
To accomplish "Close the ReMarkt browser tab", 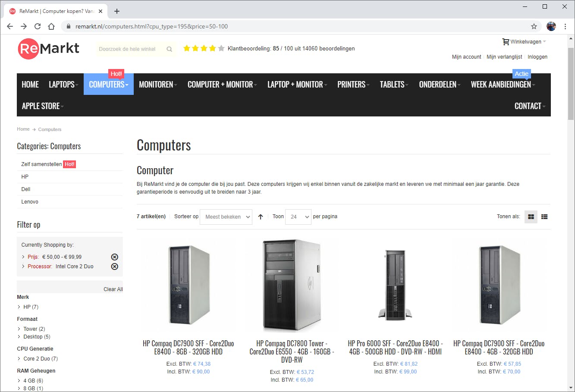I will [x=101, y=11].
